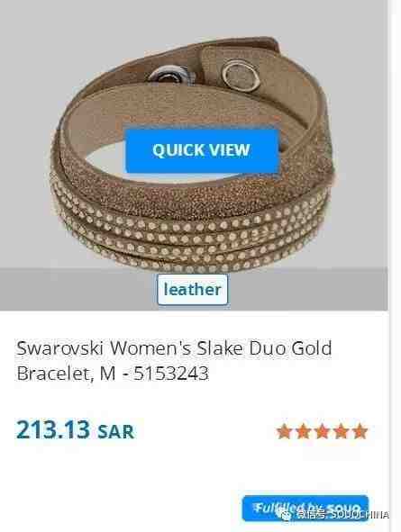Click the Fulfilled by Souq badge
The width and height of the screenshot is (401, 532).
pyautogui.click(x=305, y=508)
